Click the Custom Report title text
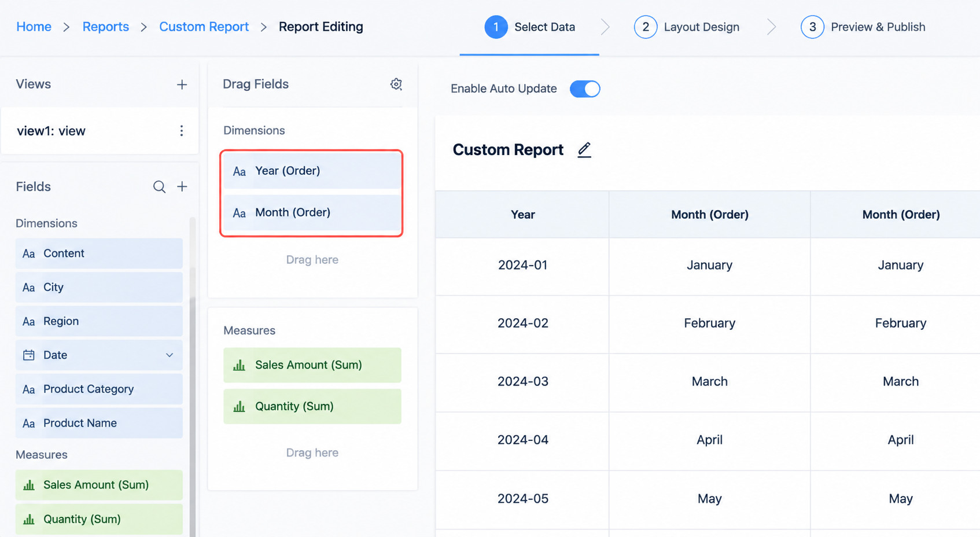 click(x=508, y=150)
